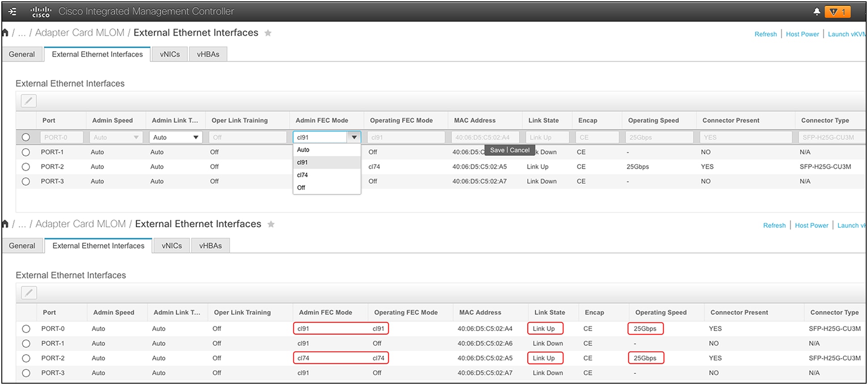868x385 pixels.
Task: Click Adapter Card MLOM in lower breadcrumb
Action: tap(80, 224)
